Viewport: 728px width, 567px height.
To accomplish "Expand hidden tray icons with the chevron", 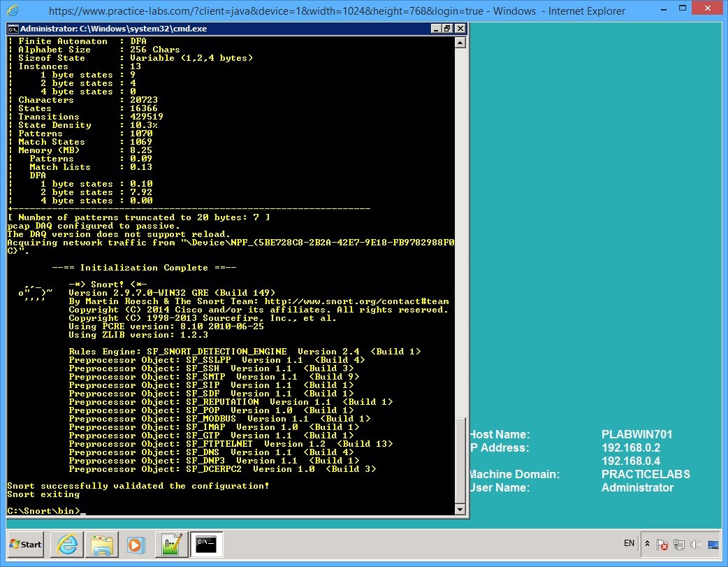I will [647, 543].
